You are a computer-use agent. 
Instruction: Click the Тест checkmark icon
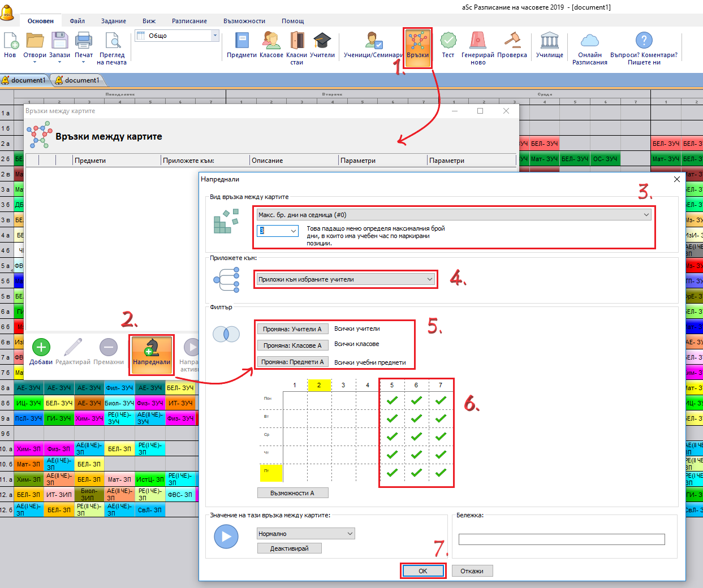(x=448, y=42)
